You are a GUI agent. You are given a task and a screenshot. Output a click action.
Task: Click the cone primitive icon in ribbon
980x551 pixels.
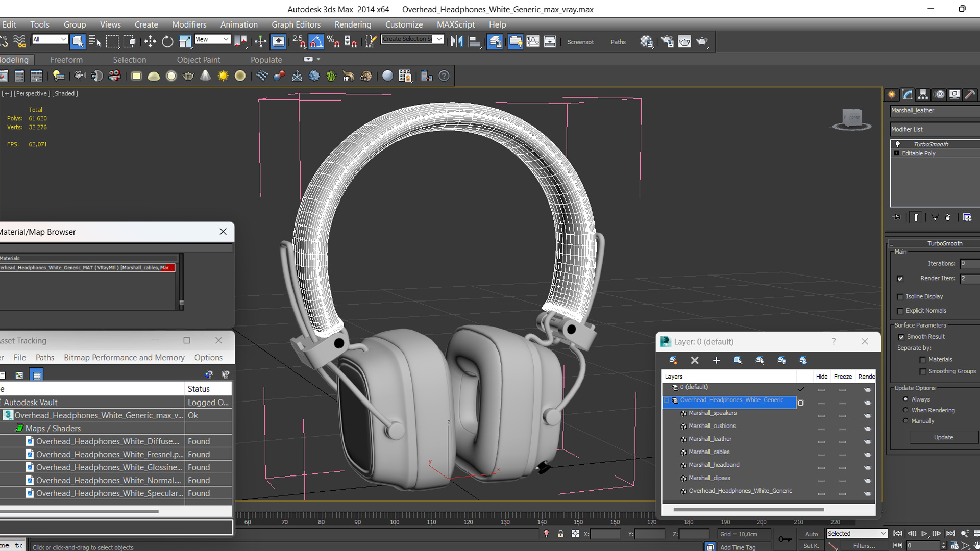pos(205,76)
